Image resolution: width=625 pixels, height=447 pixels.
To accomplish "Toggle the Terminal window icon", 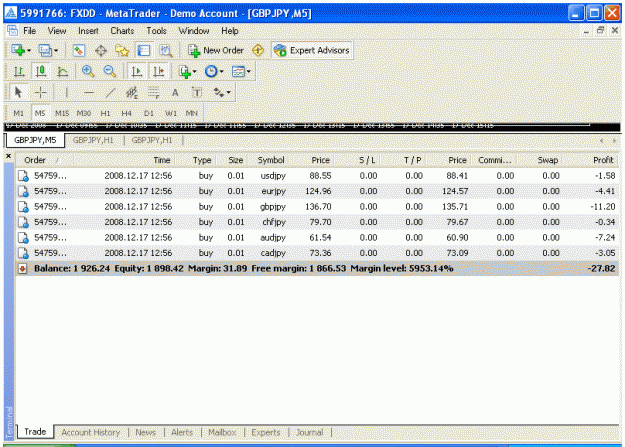I will pyautogui.click(x=143, y=51).
